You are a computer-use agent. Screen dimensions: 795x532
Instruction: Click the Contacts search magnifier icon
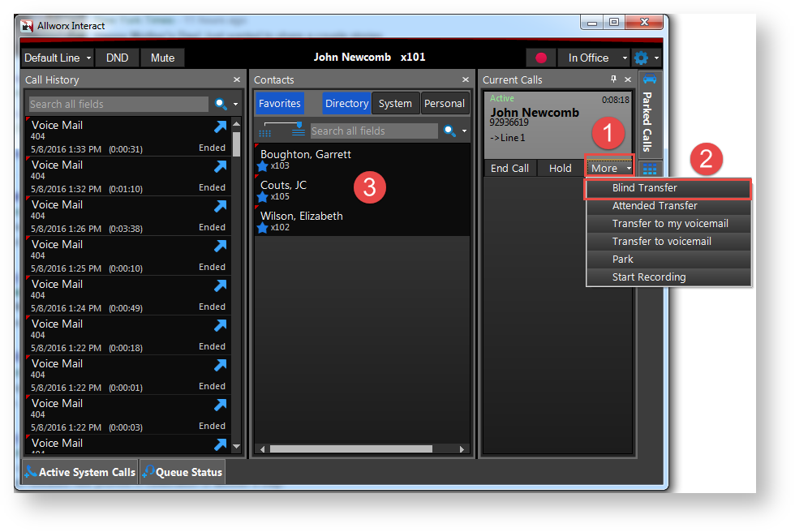pos(449,131)
